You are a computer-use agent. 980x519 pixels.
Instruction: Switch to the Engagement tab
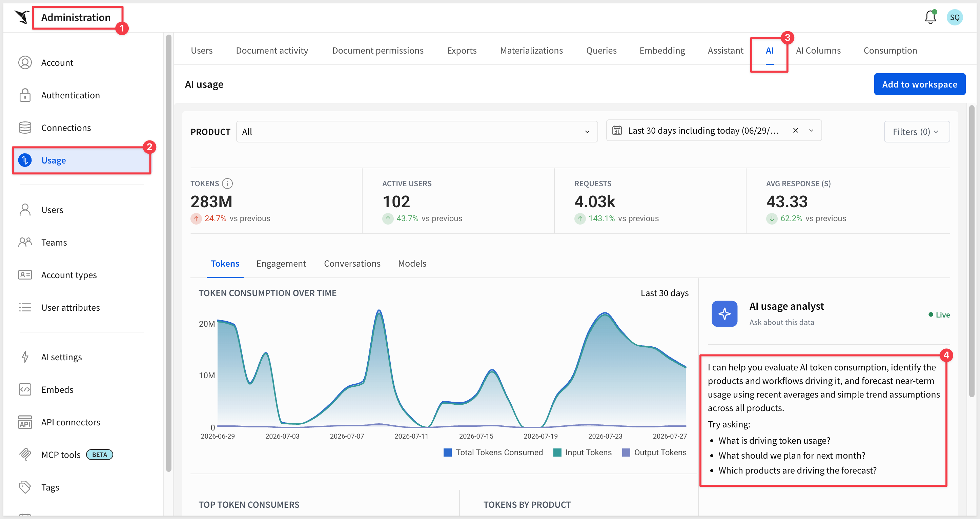[281, 264]
